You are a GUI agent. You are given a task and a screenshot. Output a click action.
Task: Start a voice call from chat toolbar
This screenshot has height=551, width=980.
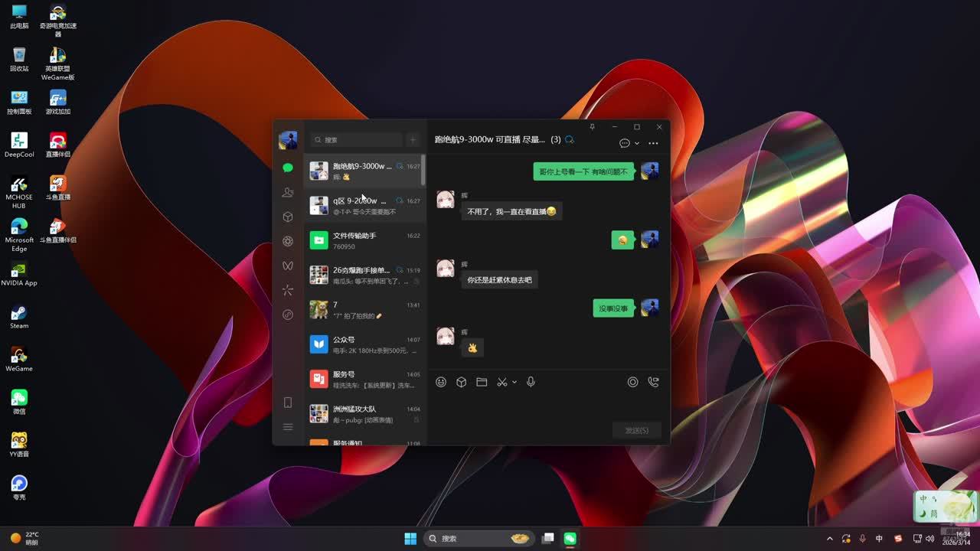(x=653, y=382)
